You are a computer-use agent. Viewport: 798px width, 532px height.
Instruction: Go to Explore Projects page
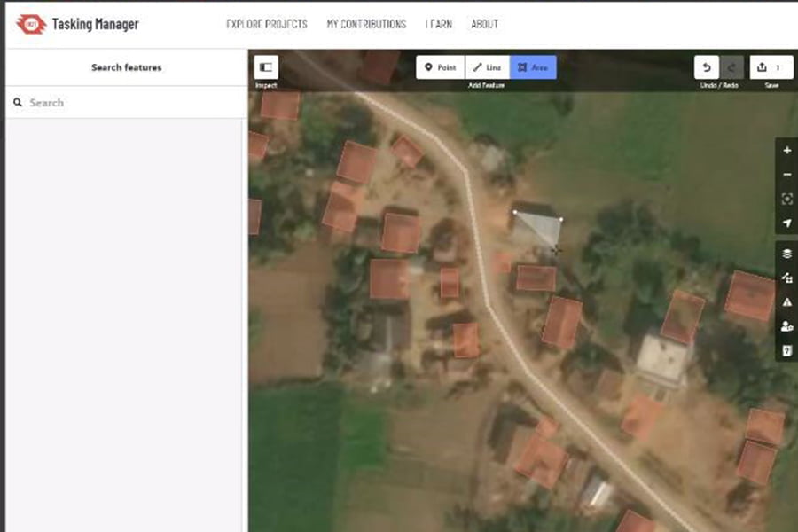point(267,24)
